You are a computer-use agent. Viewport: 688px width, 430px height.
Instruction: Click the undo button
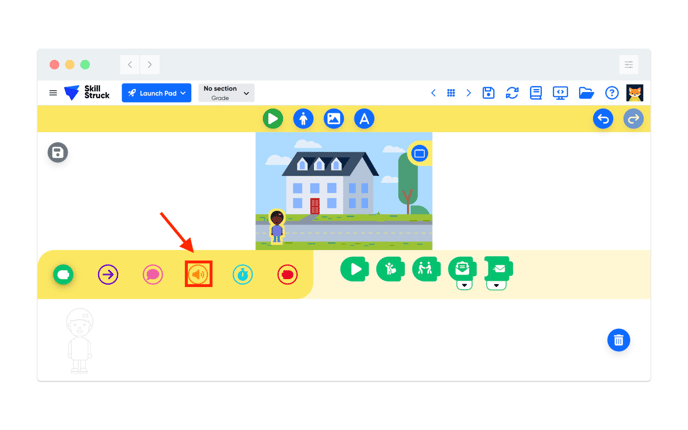coord(603,119)
